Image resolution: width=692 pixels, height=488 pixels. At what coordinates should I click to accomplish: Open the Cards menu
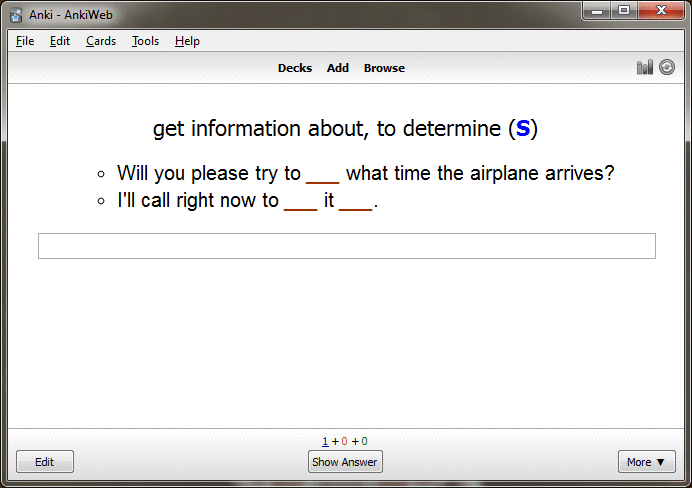[x=101, y=41]
